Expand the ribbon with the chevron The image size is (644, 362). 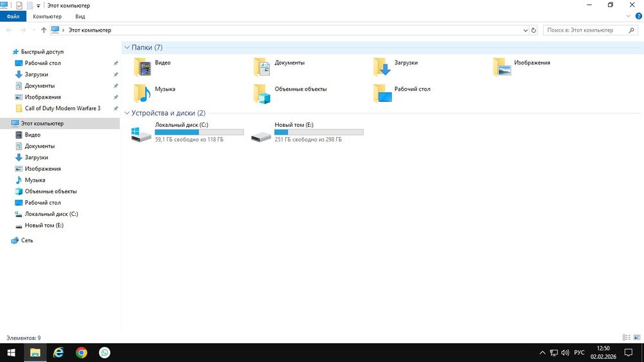point(629,17)
